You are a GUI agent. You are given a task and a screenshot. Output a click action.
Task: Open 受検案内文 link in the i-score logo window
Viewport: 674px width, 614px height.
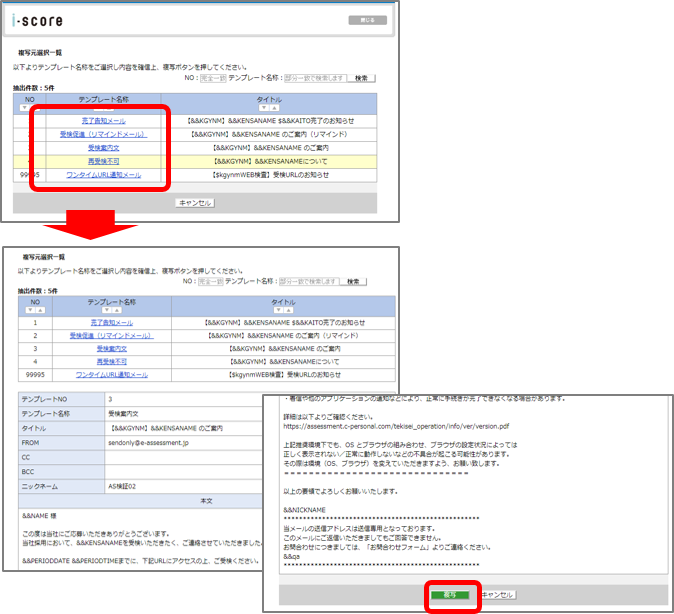(x=104, y=148)
